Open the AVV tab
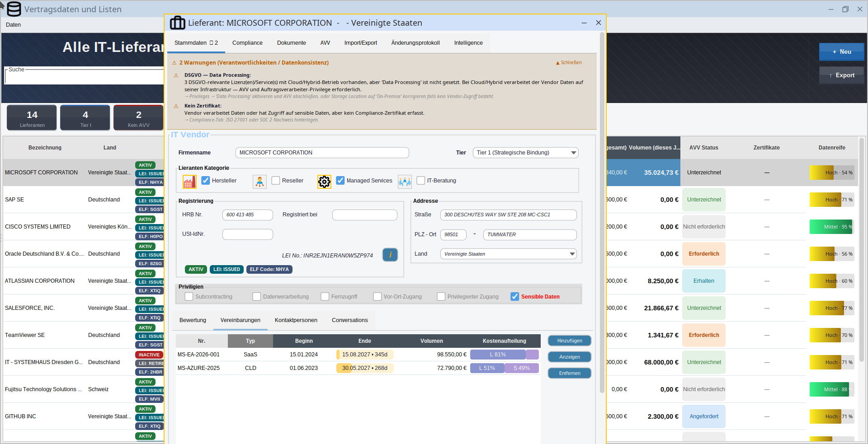The height and width of the screenshot is (444, 868). click(x=325, y=43)
